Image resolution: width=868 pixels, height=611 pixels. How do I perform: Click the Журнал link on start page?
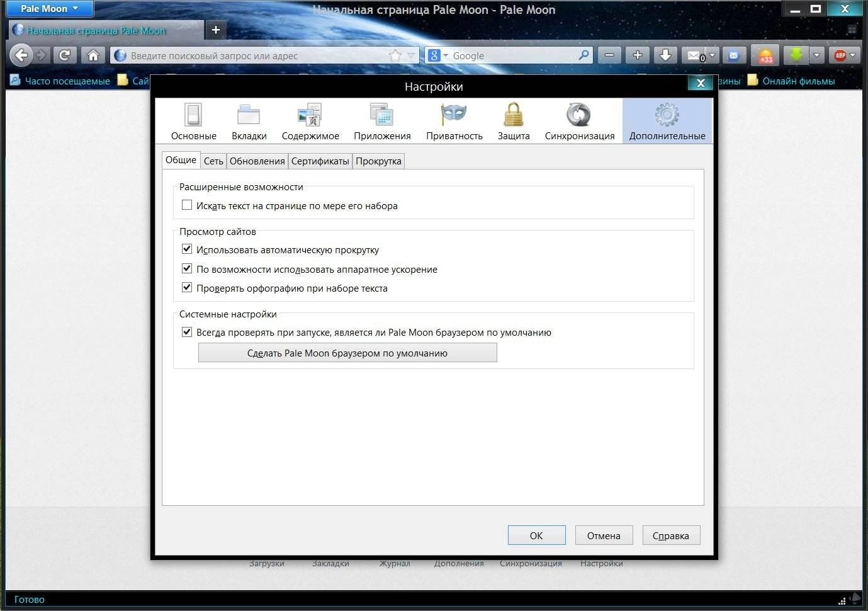[395, 564]
